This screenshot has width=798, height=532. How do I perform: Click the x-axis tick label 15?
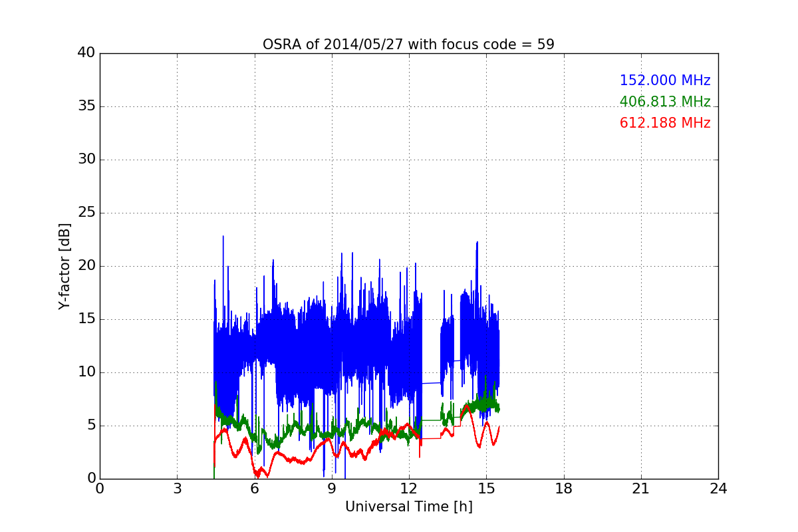(x=486, y=489)
